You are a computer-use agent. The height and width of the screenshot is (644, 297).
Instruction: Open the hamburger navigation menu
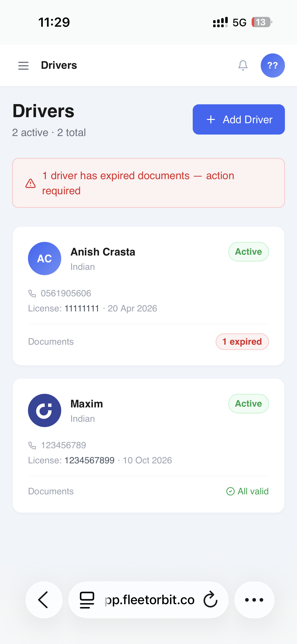(x=23, y=66)
